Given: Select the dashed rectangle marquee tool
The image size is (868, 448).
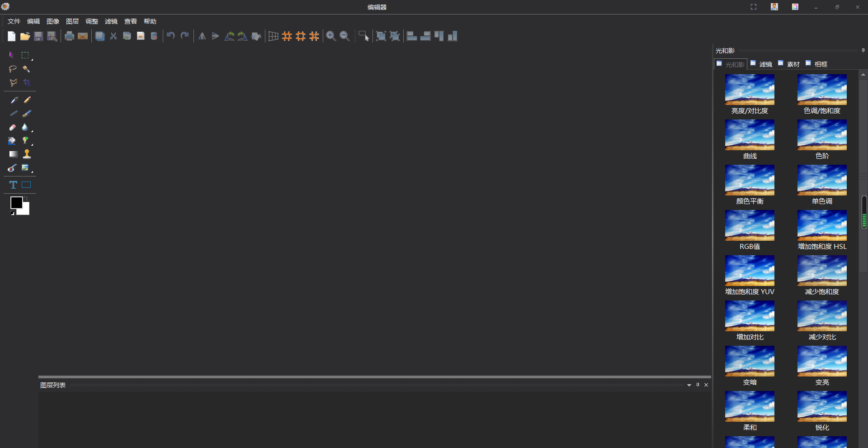Looking at the screenshot, I should coord(25,55).
